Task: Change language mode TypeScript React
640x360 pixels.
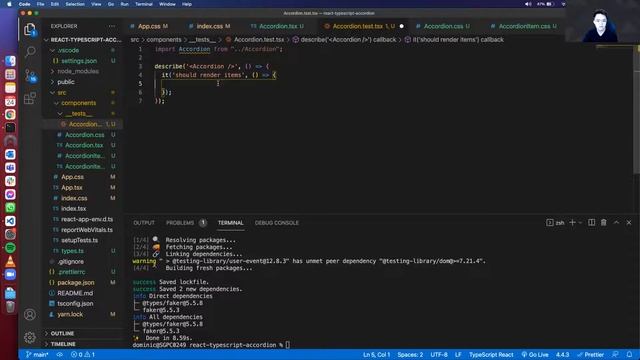Action: (x=491, y=354)
